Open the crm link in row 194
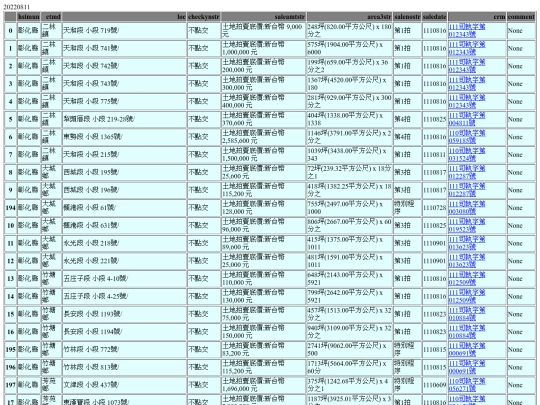 click(467, 208)
